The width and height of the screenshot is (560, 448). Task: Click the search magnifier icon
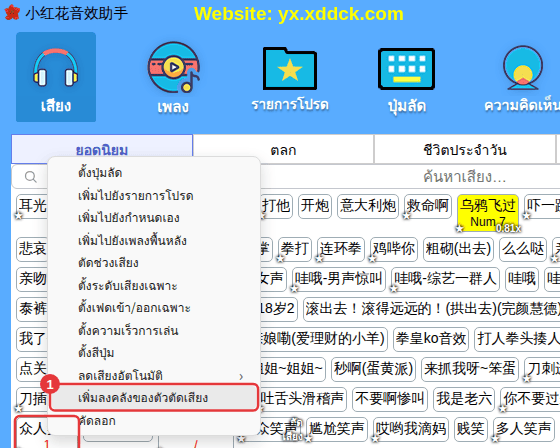coord(31,176)
